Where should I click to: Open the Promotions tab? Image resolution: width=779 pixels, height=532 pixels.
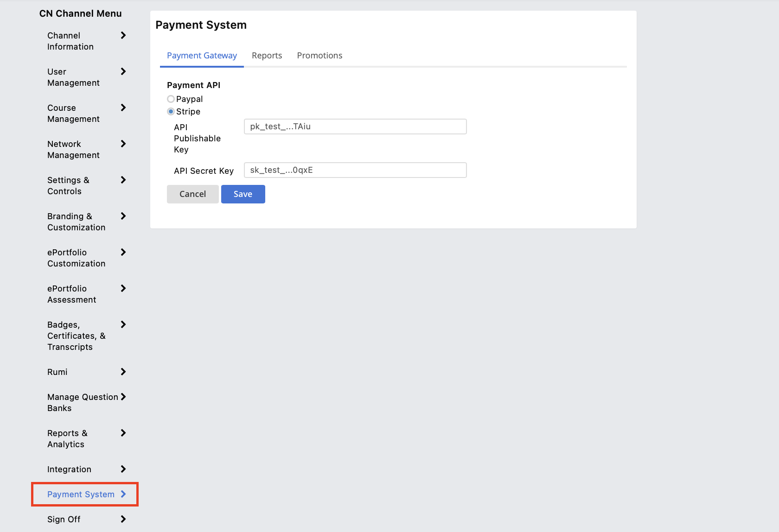319,56
